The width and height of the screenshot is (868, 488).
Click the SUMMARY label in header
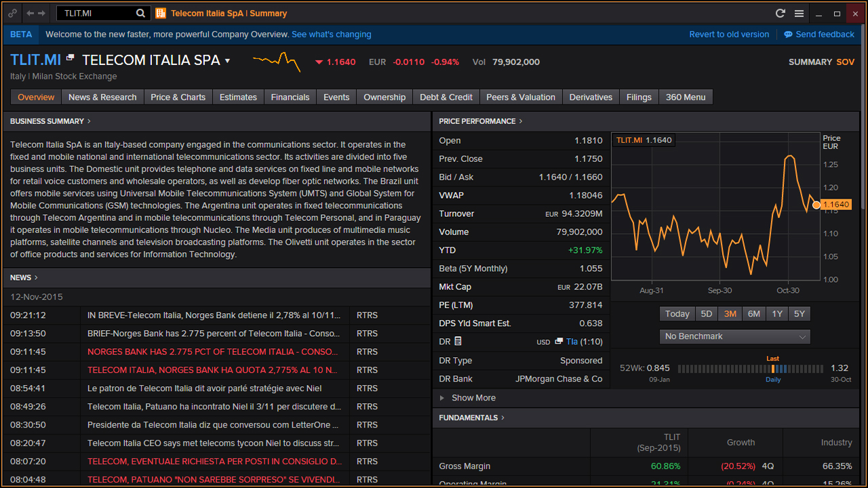(810, 62)
